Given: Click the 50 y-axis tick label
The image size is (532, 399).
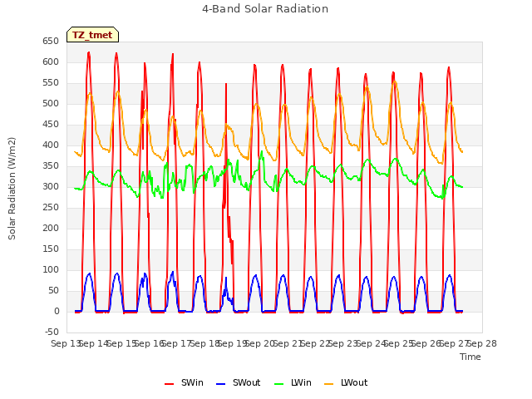Looking at the screenshot, I should pyautogui.click(x=53, y=291).
